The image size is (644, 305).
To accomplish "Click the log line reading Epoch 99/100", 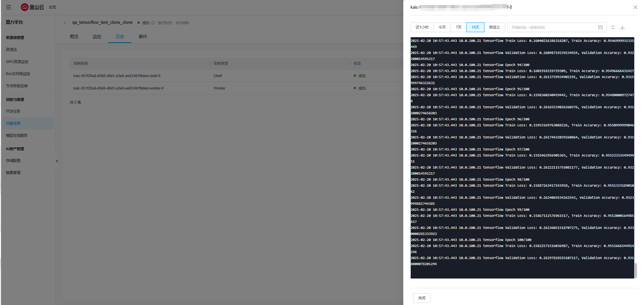I will [470, 210].
